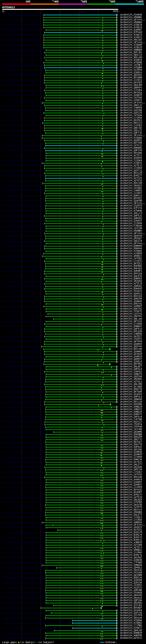Open the UniRef100_B8LNC7 entry

pos(131,366)
